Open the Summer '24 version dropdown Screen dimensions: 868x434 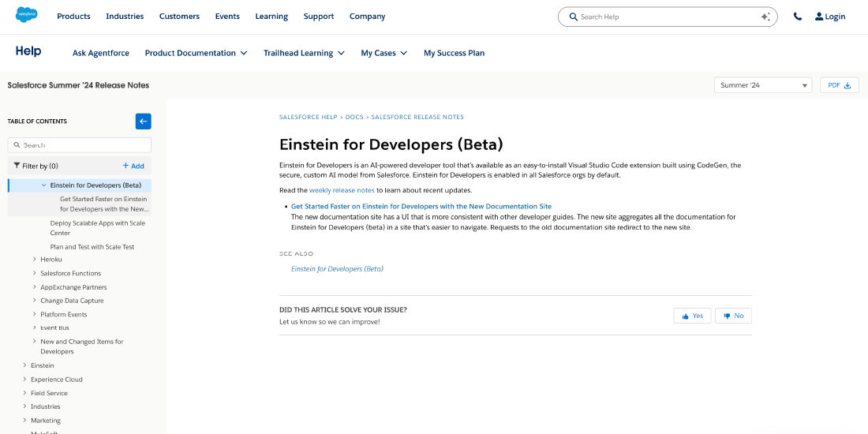tap(762, 85)
